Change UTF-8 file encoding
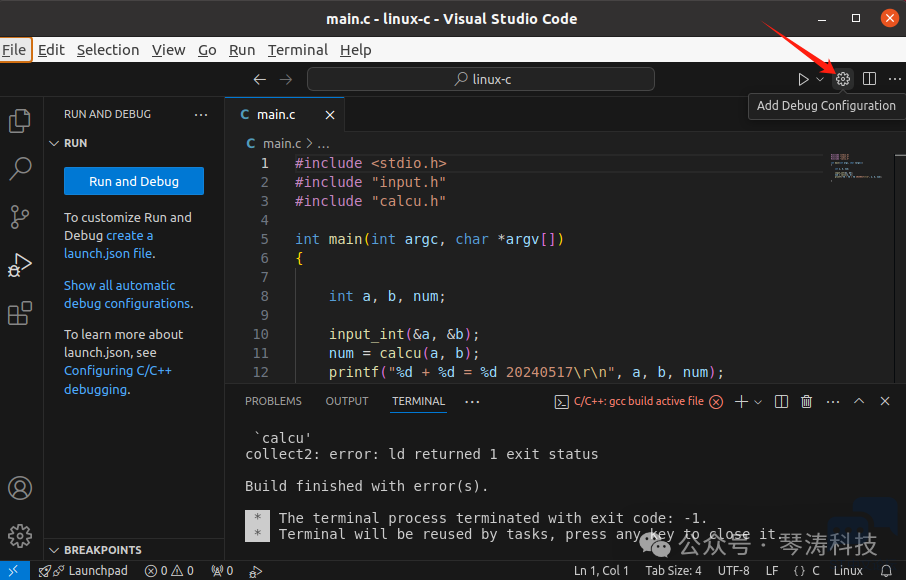 tap(733, 571)
